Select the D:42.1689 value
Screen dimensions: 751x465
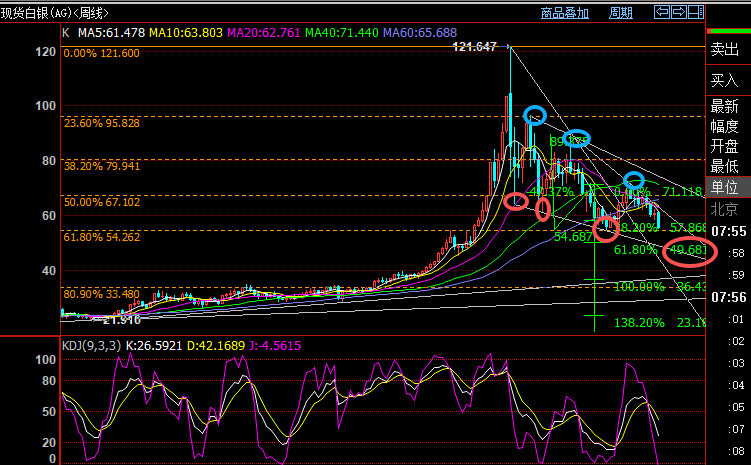216,346
